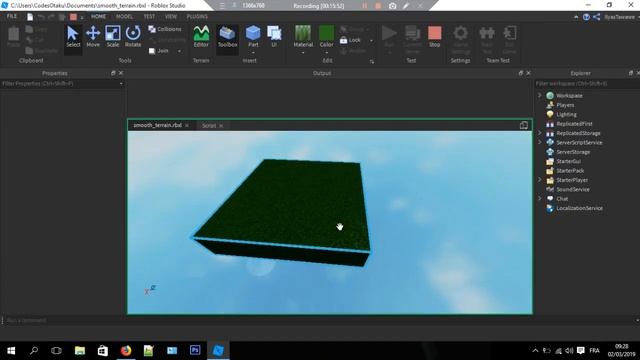Viewport: 640px width, 360px height.
Task: Switch to the VIEW ribbon tab
Action: [x=171, y=16]
